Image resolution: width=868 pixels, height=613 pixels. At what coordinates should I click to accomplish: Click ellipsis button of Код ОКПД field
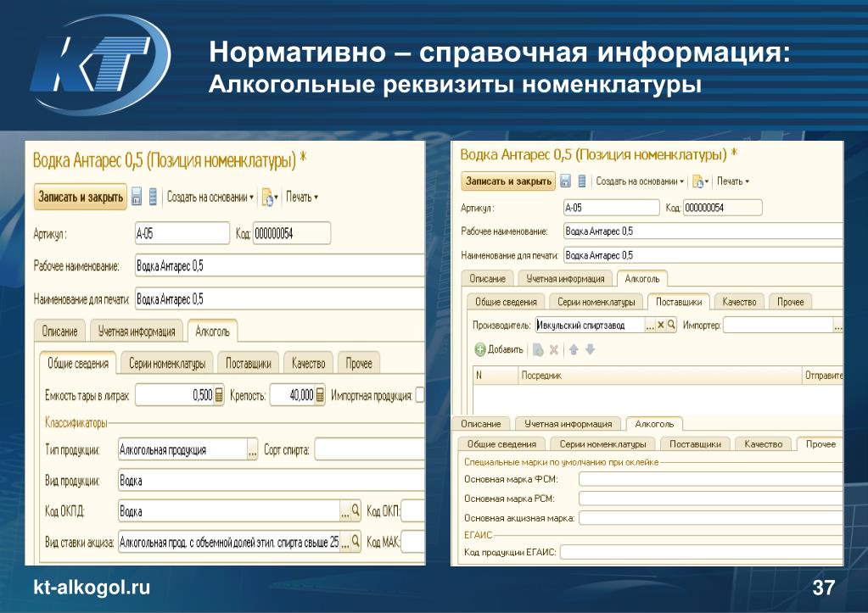344,510
